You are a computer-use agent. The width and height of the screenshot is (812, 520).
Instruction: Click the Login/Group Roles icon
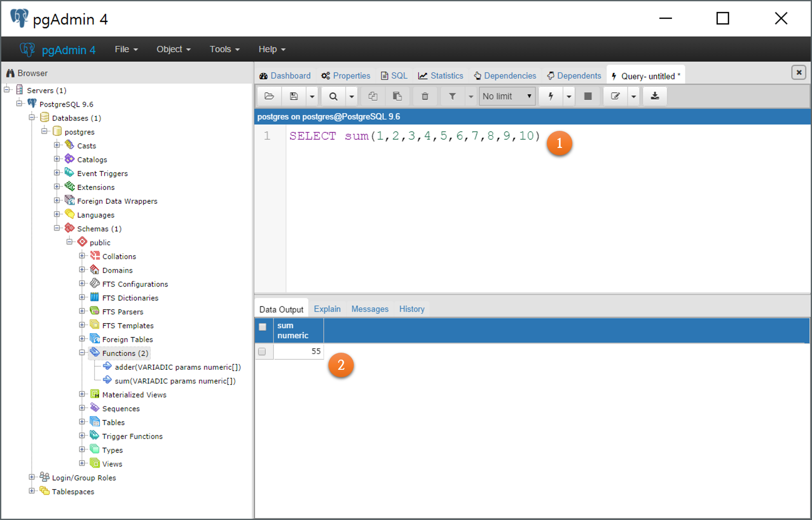[45, 477]
